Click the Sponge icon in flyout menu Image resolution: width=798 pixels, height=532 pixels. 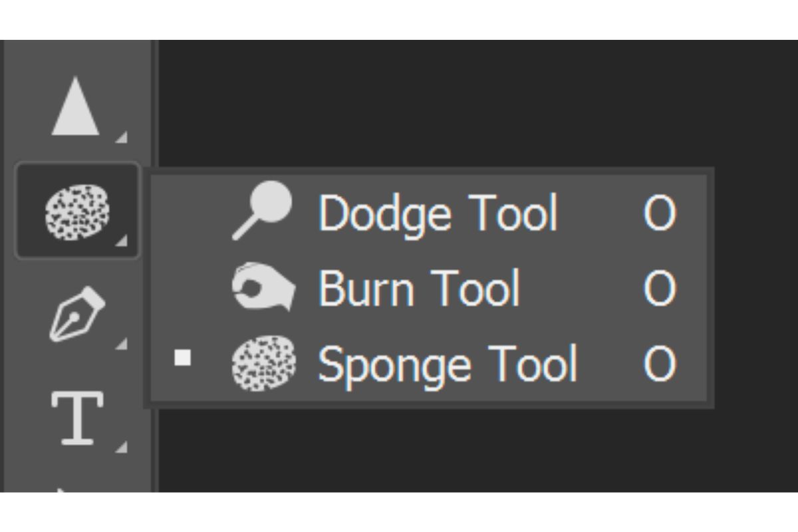pos(263,363)
